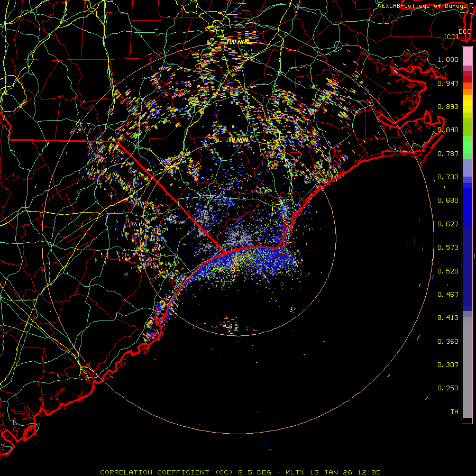
Task: Click the 1.000 legend value
Action: [448, 59]
